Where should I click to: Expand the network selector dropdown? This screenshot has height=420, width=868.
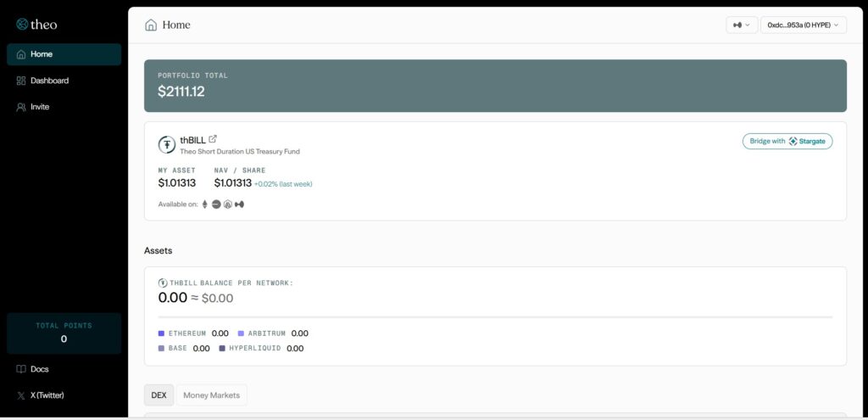pos(741,25)
